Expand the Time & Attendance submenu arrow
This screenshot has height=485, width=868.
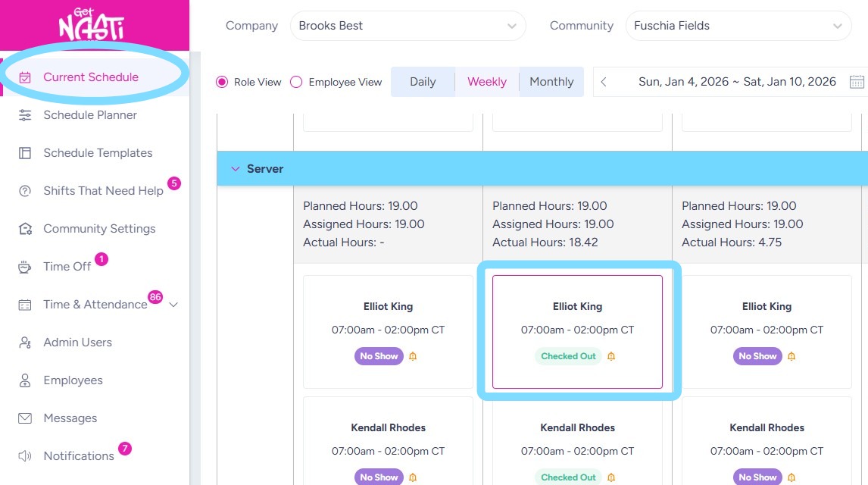pos(173,305)
